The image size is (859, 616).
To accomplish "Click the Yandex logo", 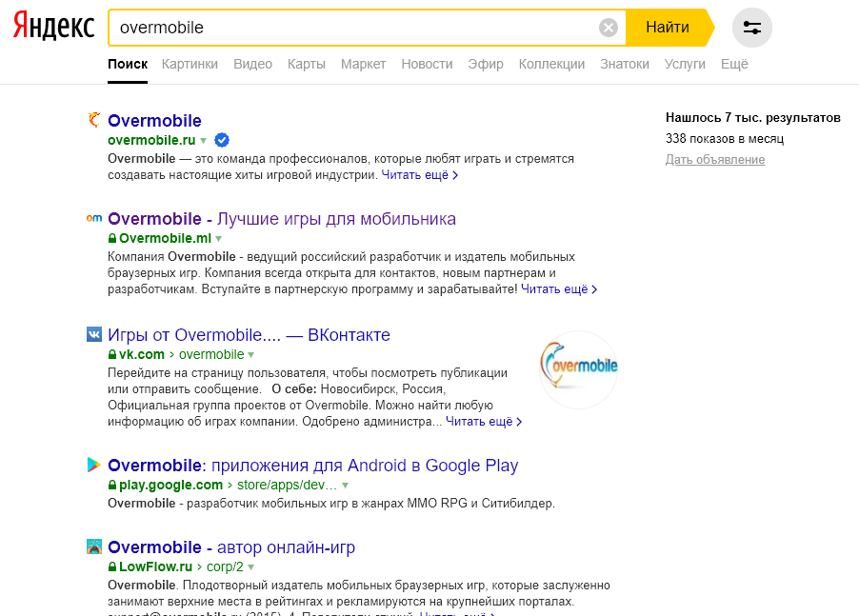I will 53,27.
